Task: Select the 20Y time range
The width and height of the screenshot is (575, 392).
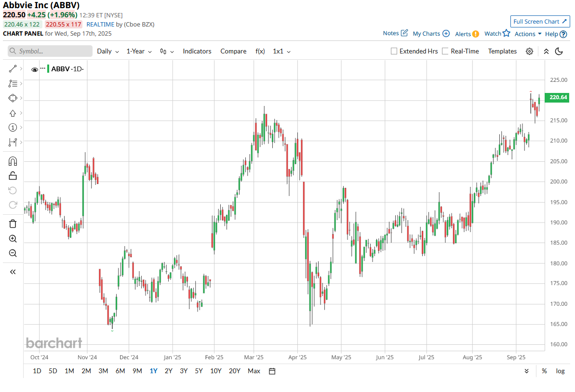Action: pos(234,371)
